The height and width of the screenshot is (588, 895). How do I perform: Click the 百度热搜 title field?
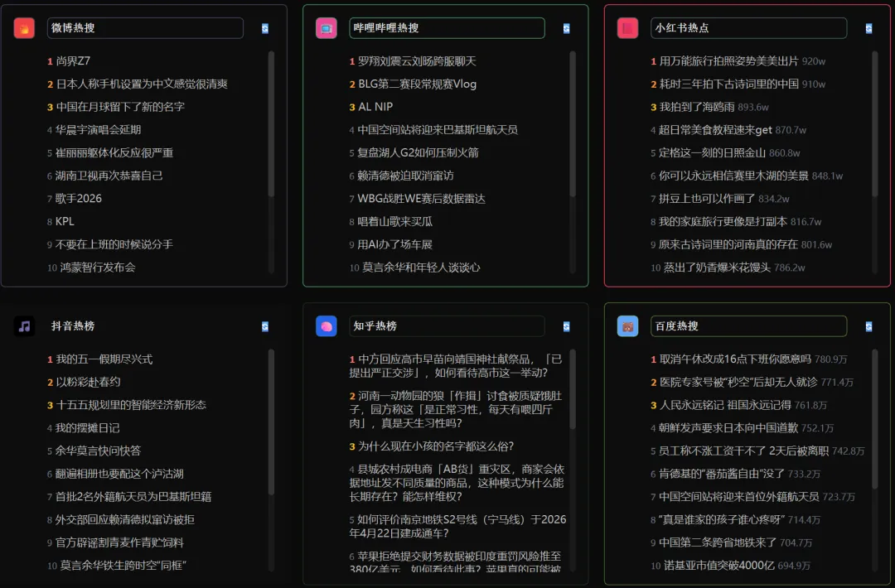tap(748, 326)
